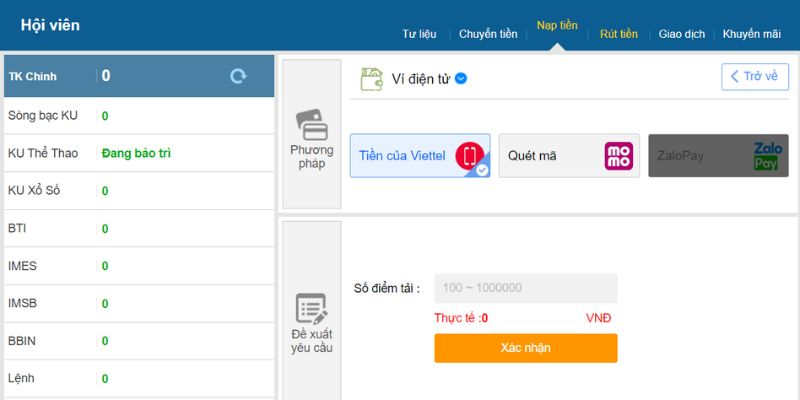Image resolution: width=800 pixels, height=400 pixels.
Task: Click the Phương pháp card icon
Action: coord(312,126)
